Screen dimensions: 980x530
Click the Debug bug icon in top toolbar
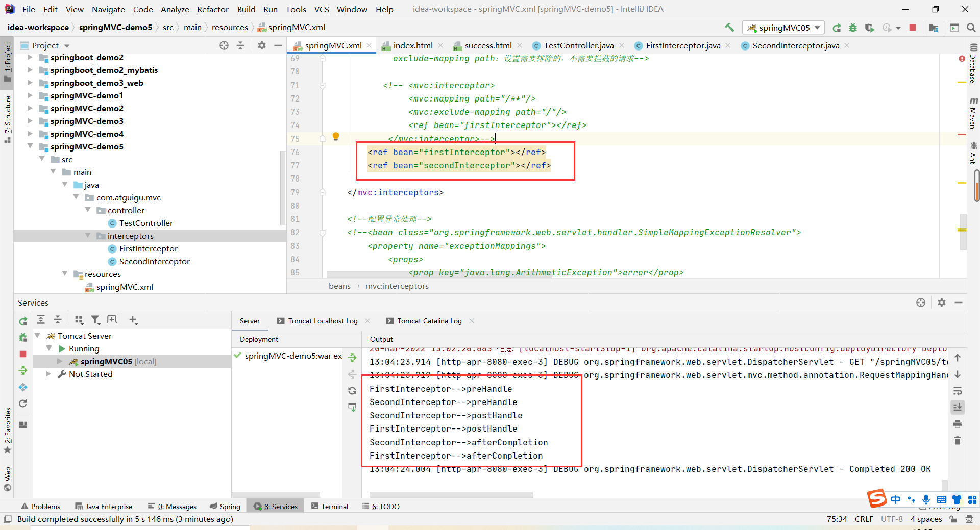click(x=853, y=28)
